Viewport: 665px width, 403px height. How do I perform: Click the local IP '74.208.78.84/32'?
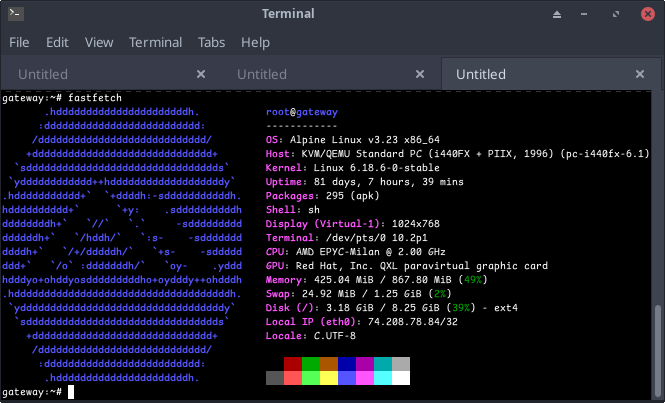pyautogui.click(x=413, y=322)
